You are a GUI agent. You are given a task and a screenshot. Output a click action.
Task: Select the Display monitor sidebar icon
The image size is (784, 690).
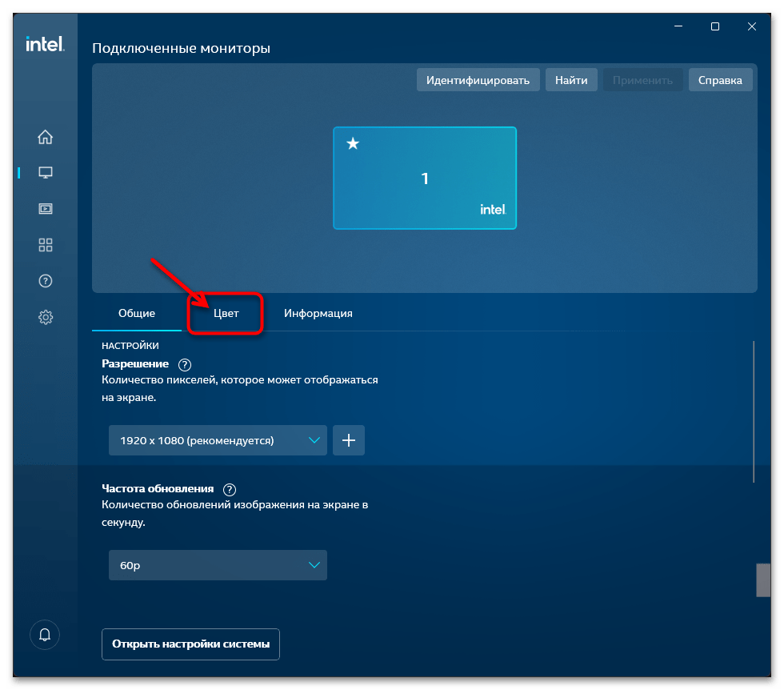(46, 173)
